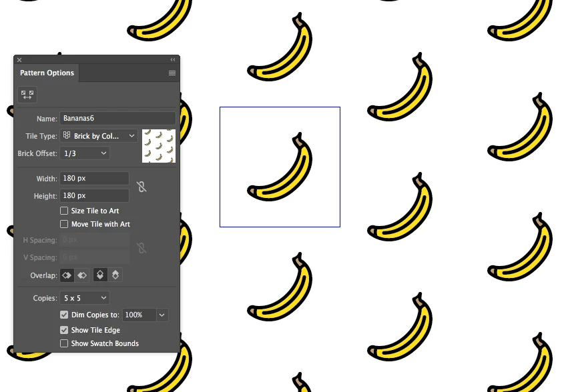The height and width of the screenshot is (392, 566).
Task: Enable the Size Tile to Art checkbox
Action: 64,211
